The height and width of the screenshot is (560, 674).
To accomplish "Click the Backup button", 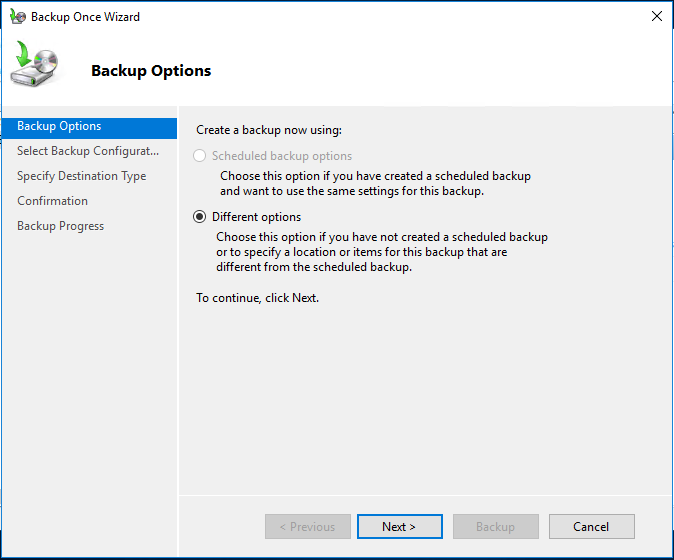I will (x=496, y=526).
